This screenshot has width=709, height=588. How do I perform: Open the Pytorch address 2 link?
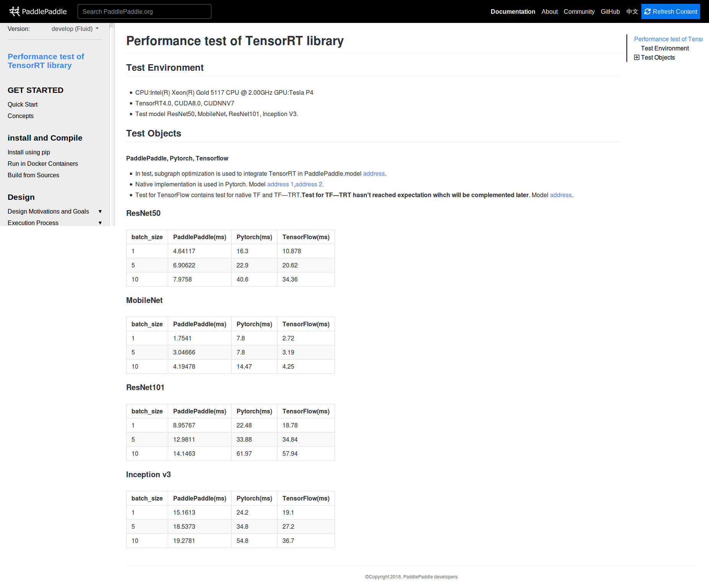tap(309, 184)
